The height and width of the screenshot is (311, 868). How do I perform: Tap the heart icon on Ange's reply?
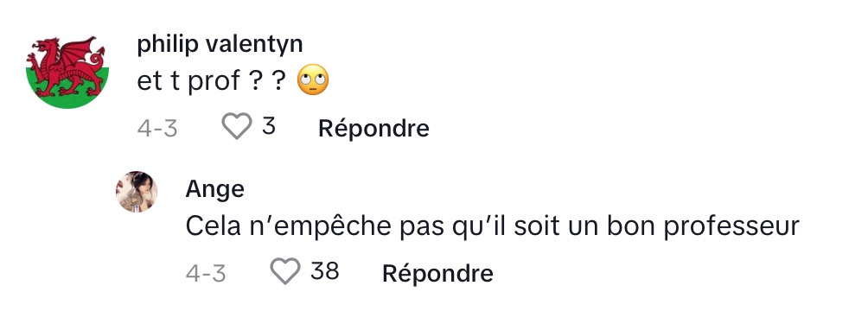[285, 271]
